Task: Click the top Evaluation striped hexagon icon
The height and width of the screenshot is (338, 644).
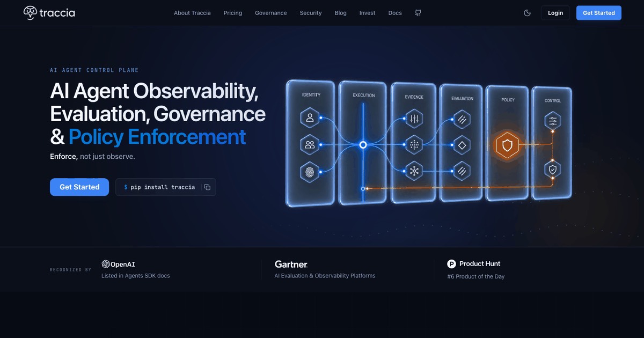Action: coord(462,119)
